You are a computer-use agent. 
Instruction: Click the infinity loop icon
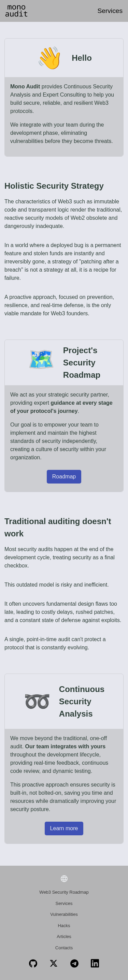[37, 701]
